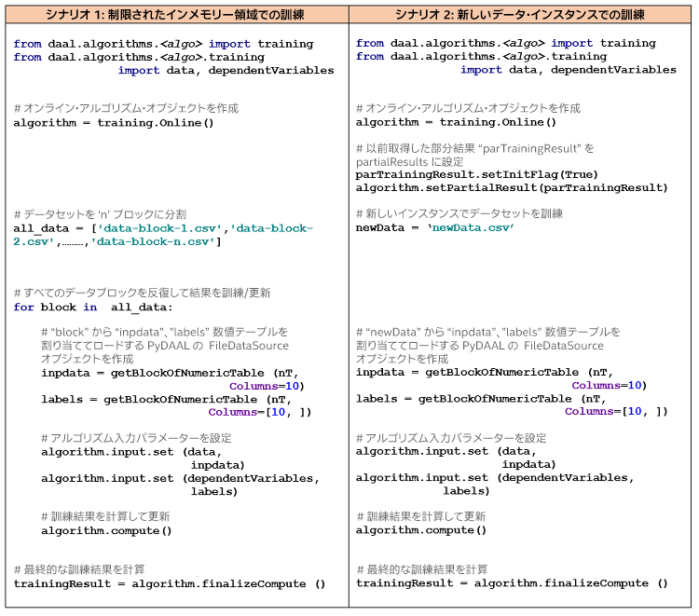Click the 'newData.csv' file name string
Image resolution: width=699 pixels, height=616 pixels.
pyautogui.click(x=471, y=227)
